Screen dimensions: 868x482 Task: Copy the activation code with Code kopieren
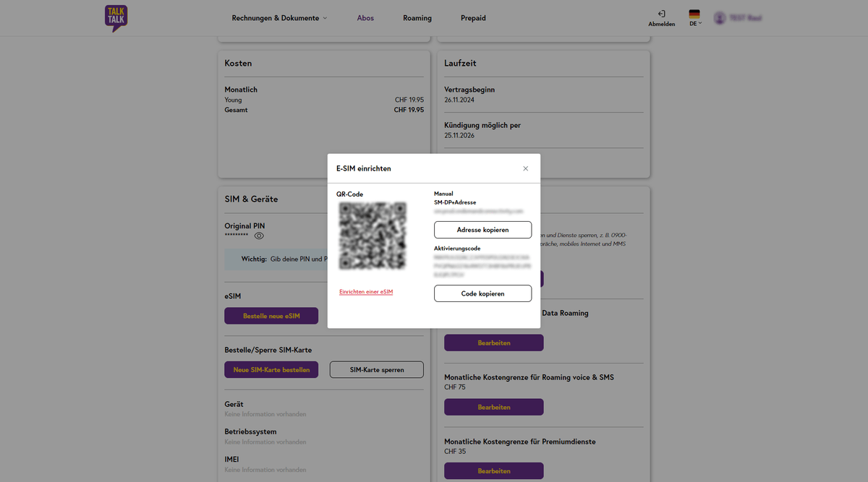click(482, 293)
